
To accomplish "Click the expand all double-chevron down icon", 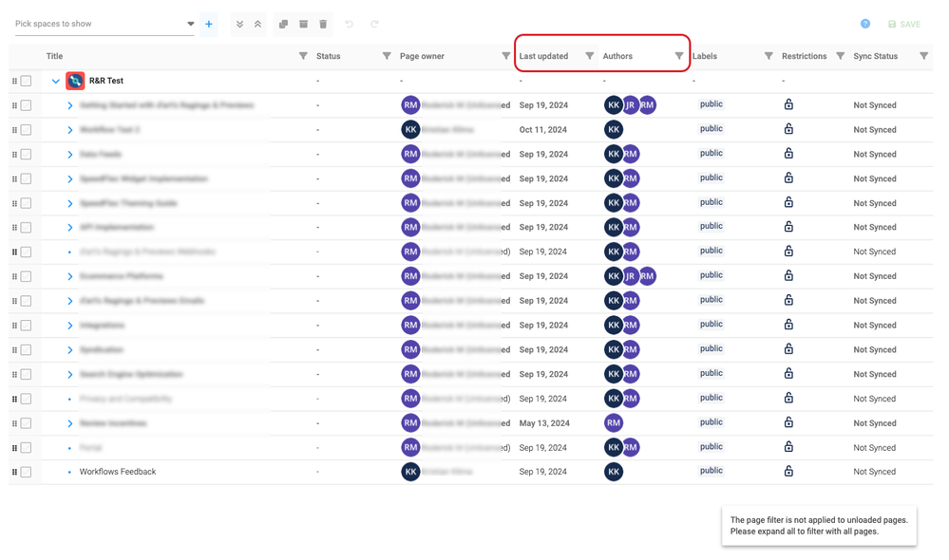I will coord(239,24).
